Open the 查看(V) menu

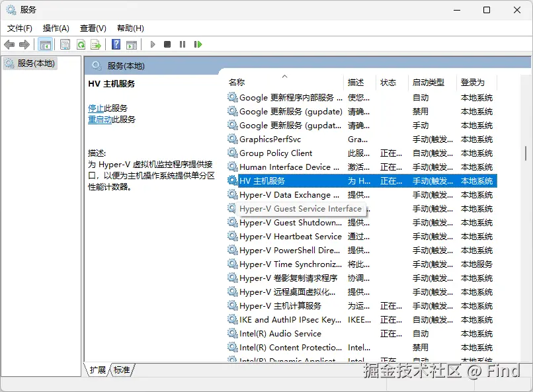pos(93,28)
